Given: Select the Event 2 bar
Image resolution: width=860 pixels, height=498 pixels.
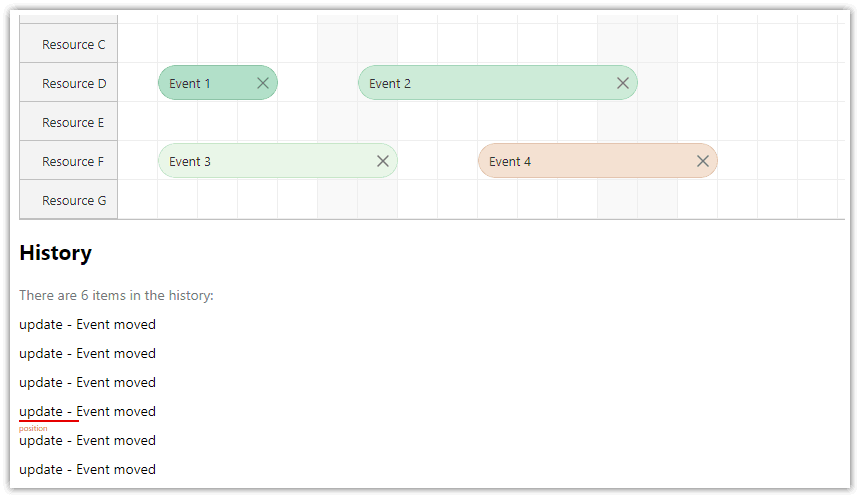Looking at the screenshot, I should click(497, 83).
